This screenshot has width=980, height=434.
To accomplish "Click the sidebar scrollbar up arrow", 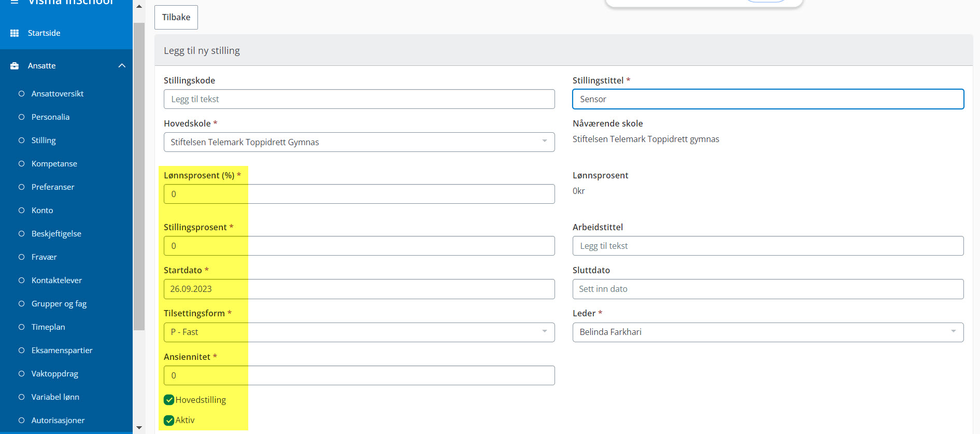I will click(x=139, y=6).
